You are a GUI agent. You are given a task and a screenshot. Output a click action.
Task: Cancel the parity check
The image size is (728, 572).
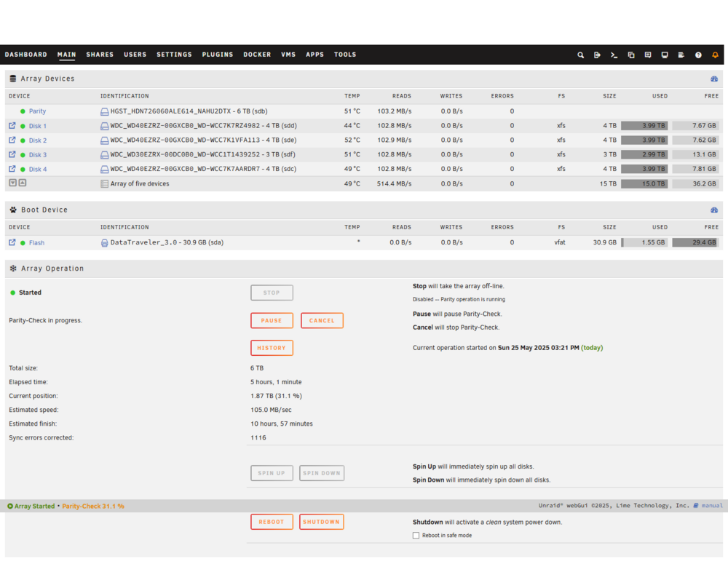pos(322,320)
